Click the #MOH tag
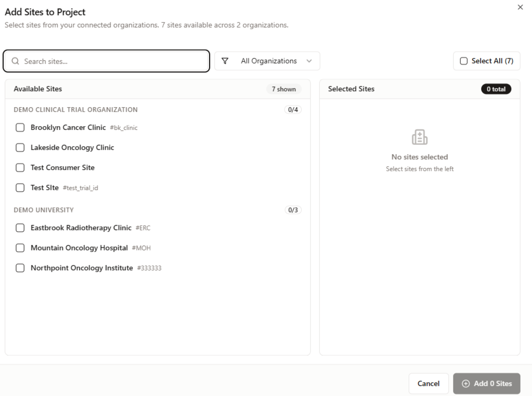Viewport: 532px width, 396px height. 141,248
